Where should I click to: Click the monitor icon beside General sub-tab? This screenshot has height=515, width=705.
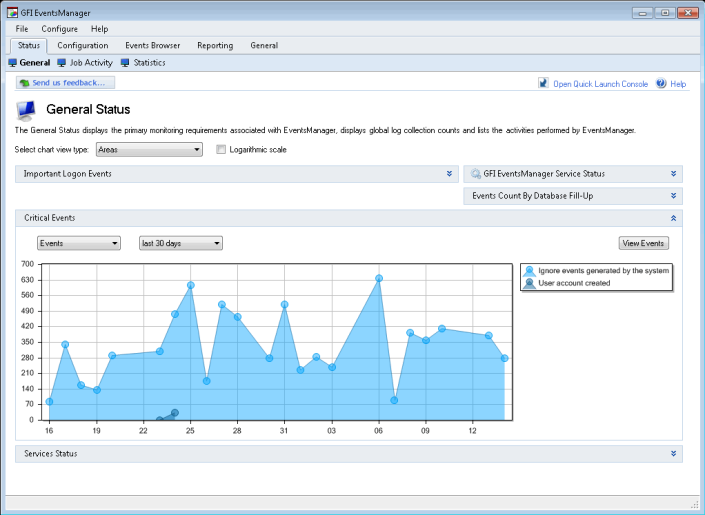pyautogui.click(x=13, y=63)
